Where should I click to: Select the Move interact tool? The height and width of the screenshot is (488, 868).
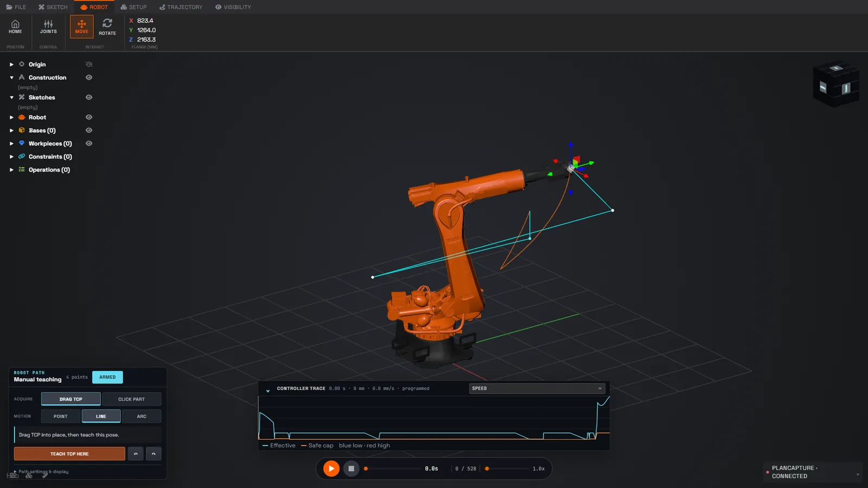click(81, 27)
